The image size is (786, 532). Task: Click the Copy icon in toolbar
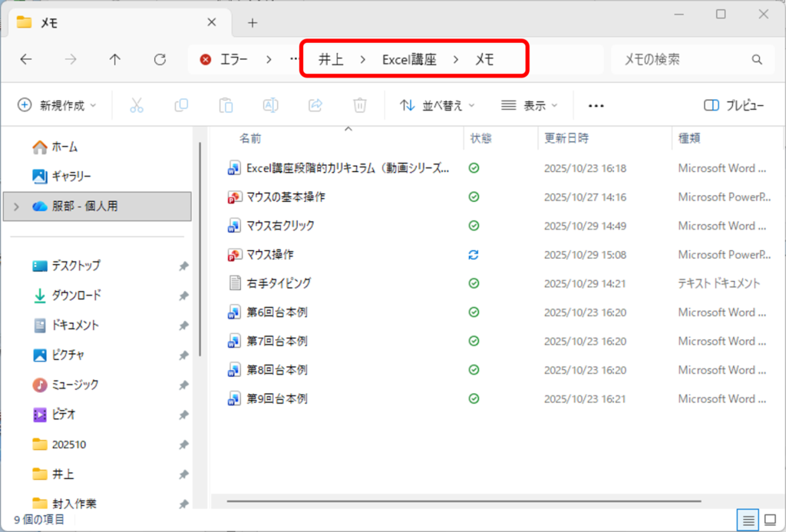pyautogui.click(x=181, y=105)
